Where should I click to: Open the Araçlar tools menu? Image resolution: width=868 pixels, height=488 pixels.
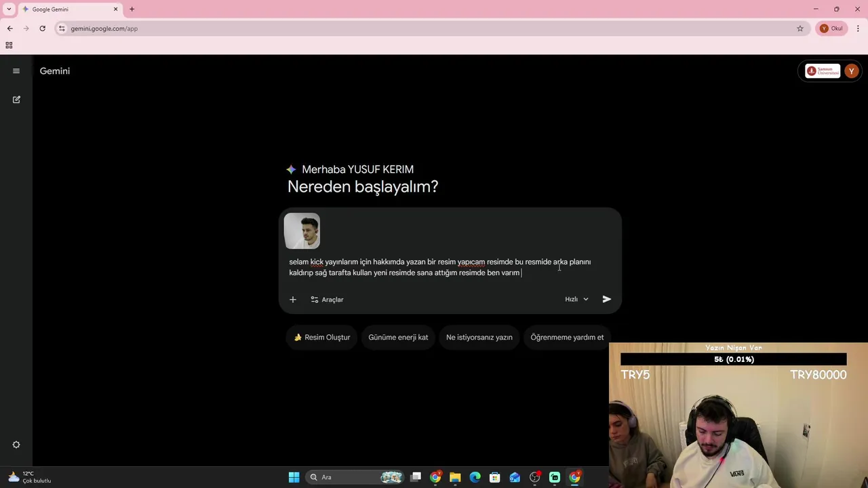tap(327, 300)
